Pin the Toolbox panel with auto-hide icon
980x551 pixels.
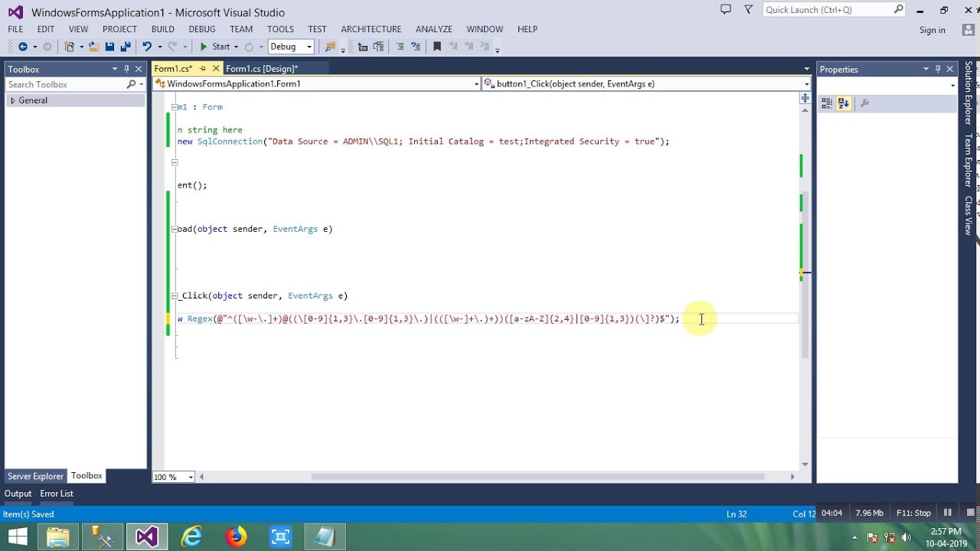point(126,69)
